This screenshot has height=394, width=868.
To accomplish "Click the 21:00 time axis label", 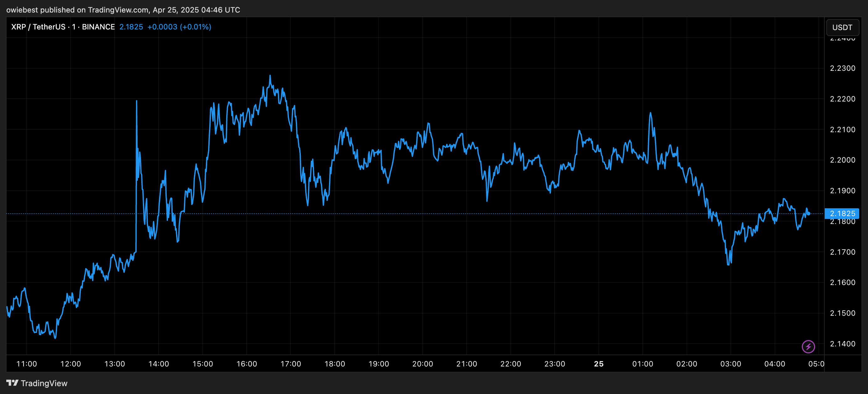I will (467, 364).
